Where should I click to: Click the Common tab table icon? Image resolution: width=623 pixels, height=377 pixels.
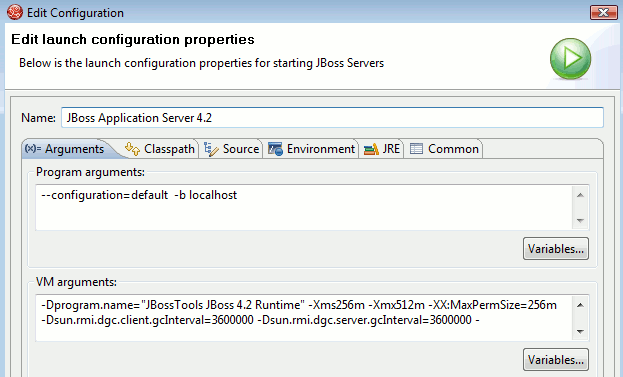(x=416, y=149)
